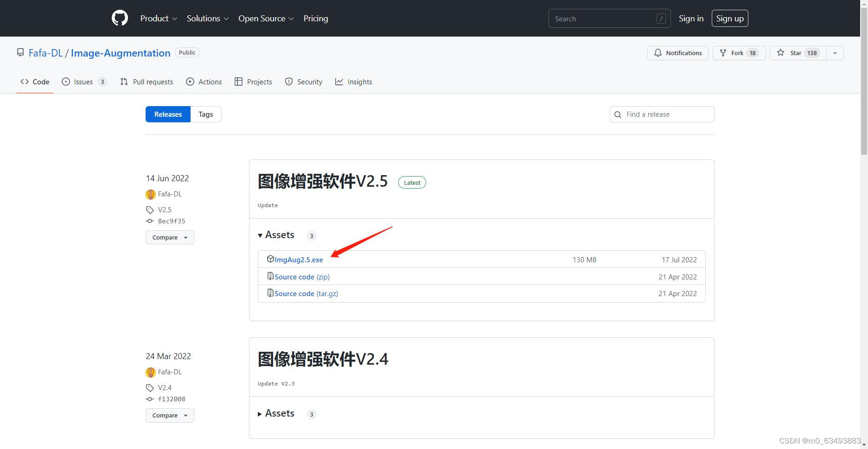Open the Pull requests tab
Image resolution: width=868 pixels, height=449 pixels.
(x=147, y=82)
